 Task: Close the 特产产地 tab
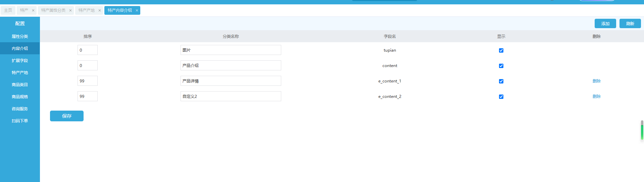pos(100,10)
